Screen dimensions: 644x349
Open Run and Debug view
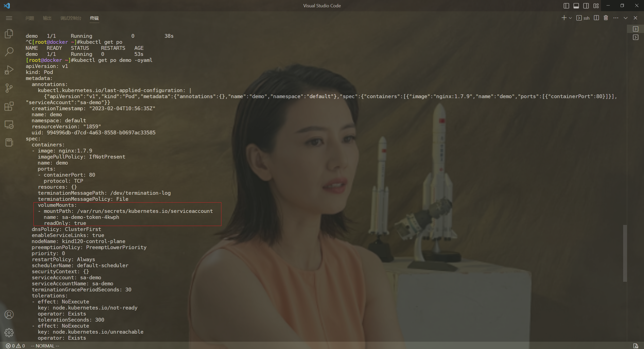pos(9,70)
